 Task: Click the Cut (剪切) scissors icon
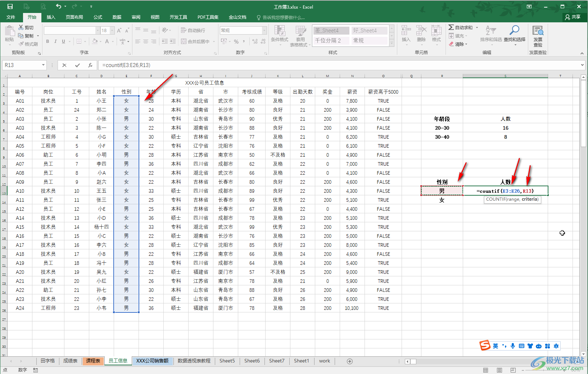(x=21, y=27)
